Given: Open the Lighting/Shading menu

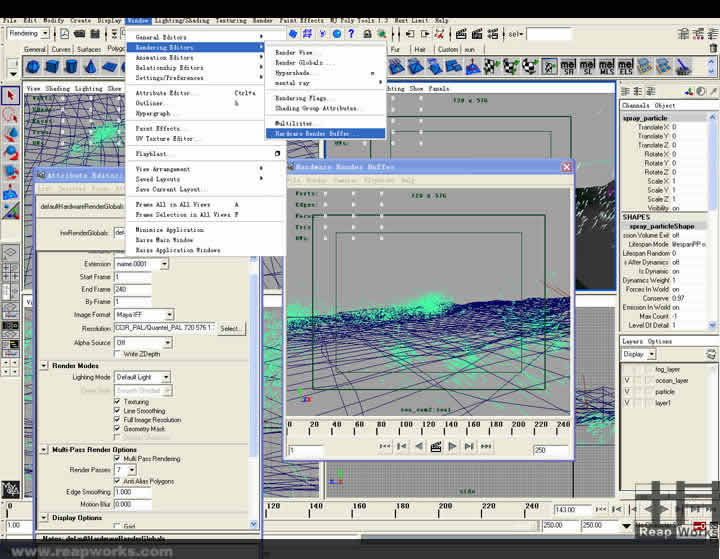Looking at the screenshot, I should [182, 21].
